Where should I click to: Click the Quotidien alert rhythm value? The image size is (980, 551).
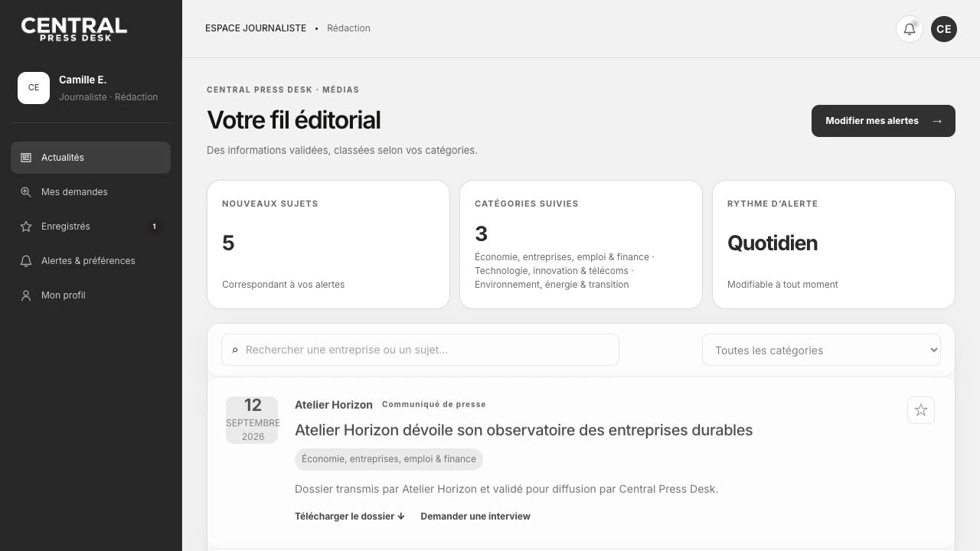pyautogui.click(x=773, y=243)
